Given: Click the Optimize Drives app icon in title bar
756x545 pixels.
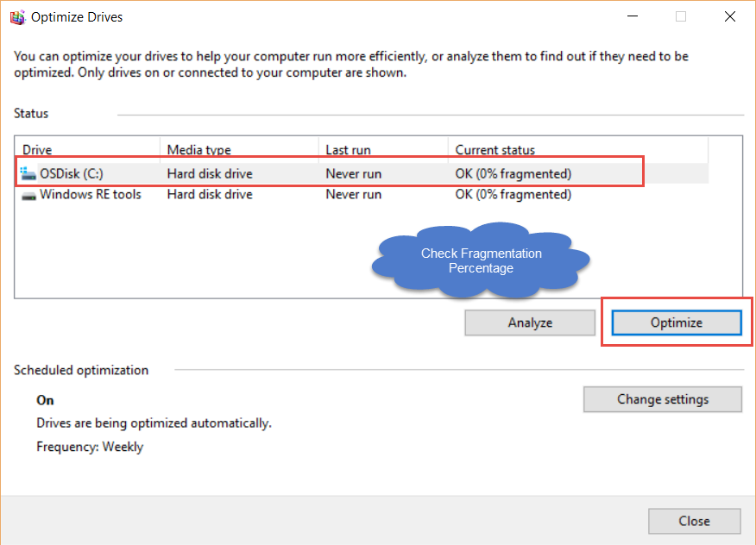Looking at the screenshot, I should (x=18, y=17).
